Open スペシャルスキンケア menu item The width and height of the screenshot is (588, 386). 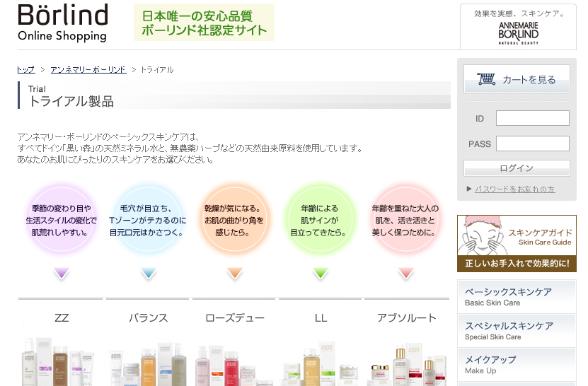(517, 331)
